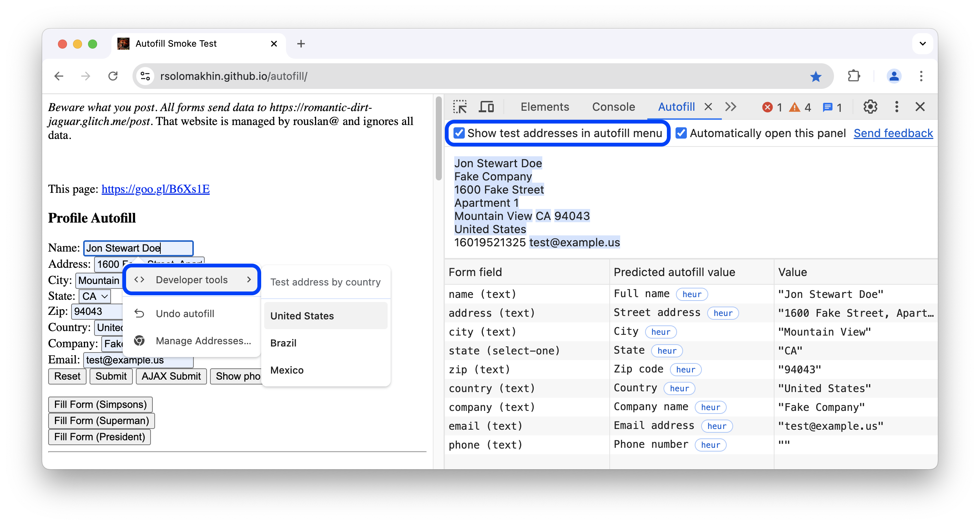Select United States test address by country
Screen dimensions: 980x525
point(303,316)
